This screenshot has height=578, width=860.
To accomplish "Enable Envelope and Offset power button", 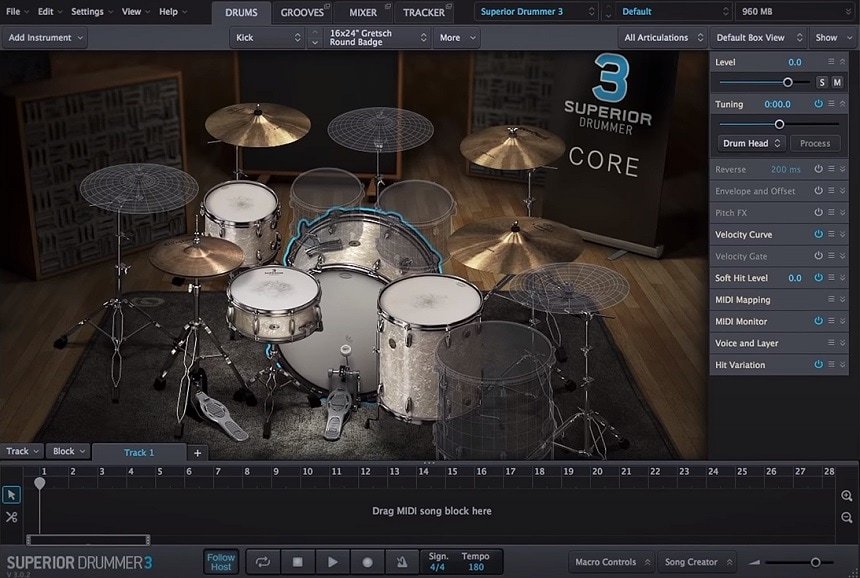I will click(x=818, y=191).
